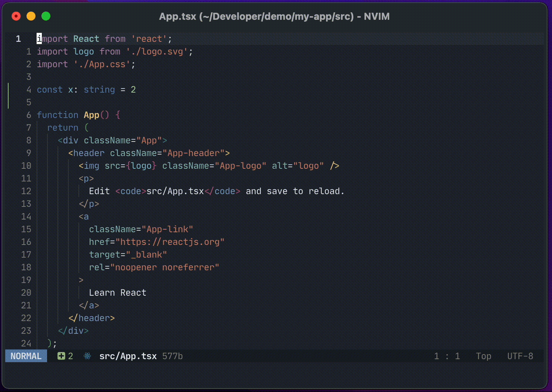Click the alt="logo" attribute
The height and width of the screenshot is (392, 552).
point(298,166)
